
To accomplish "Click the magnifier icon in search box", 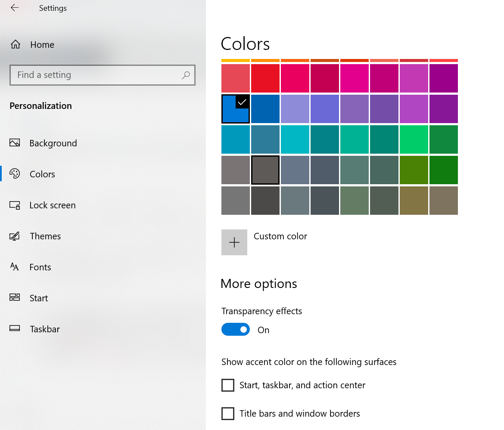I will click(186, 75).
